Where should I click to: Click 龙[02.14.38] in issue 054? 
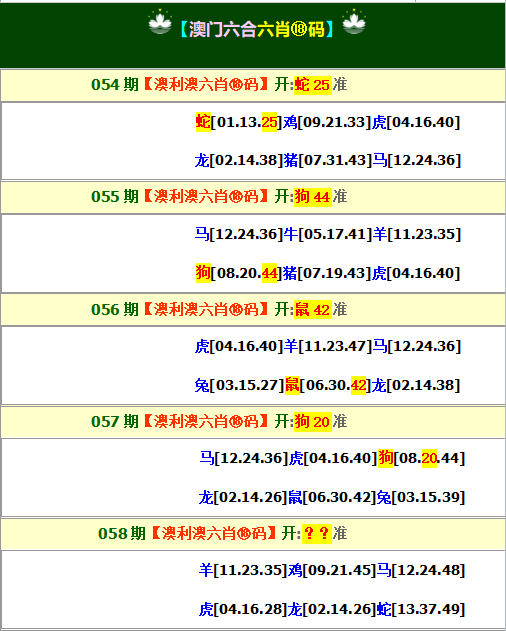pos(239,160)
